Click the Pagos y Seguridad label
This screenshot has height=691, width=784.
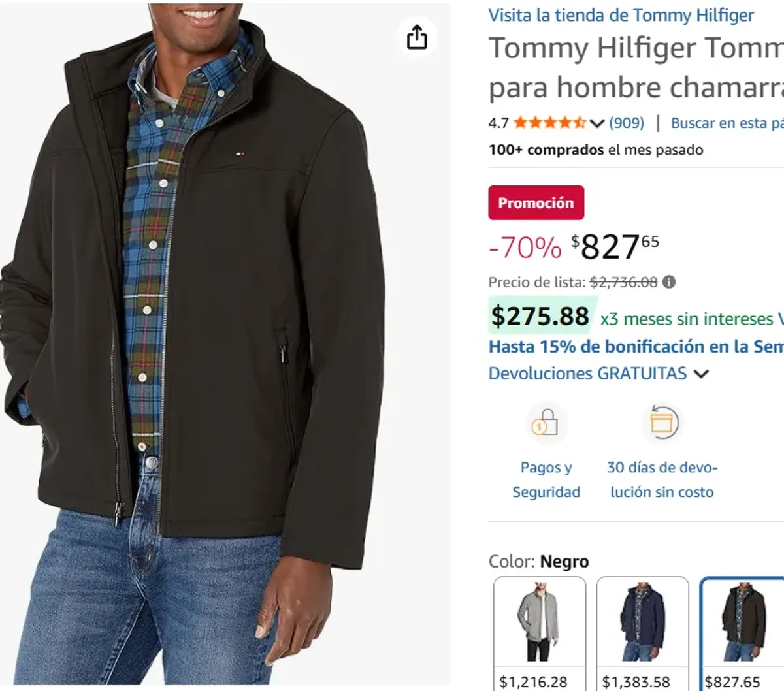(x=546, y=479)
